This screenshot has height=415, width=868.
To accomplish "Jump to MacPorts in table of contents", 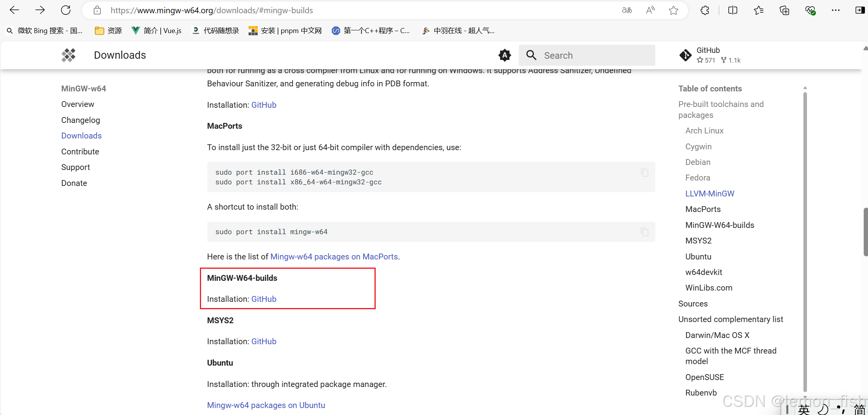I will (x=703, y=209).
